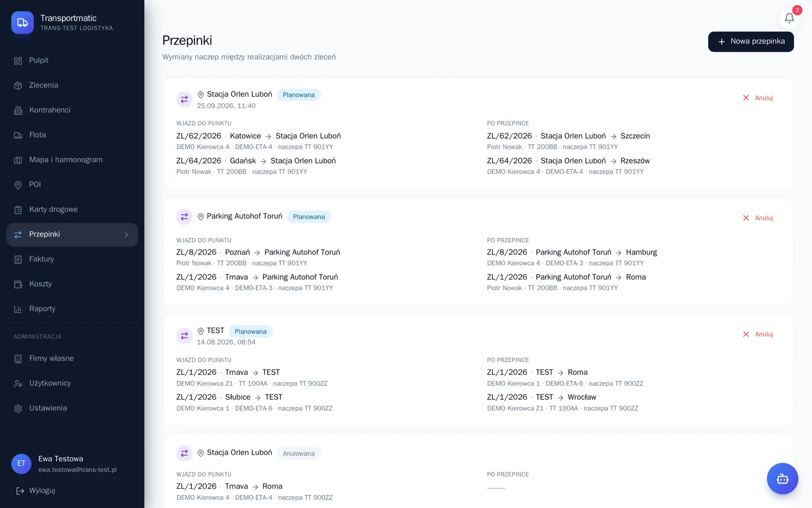
Task: Click the Raporty chart icon
Action: pos(18,309)
